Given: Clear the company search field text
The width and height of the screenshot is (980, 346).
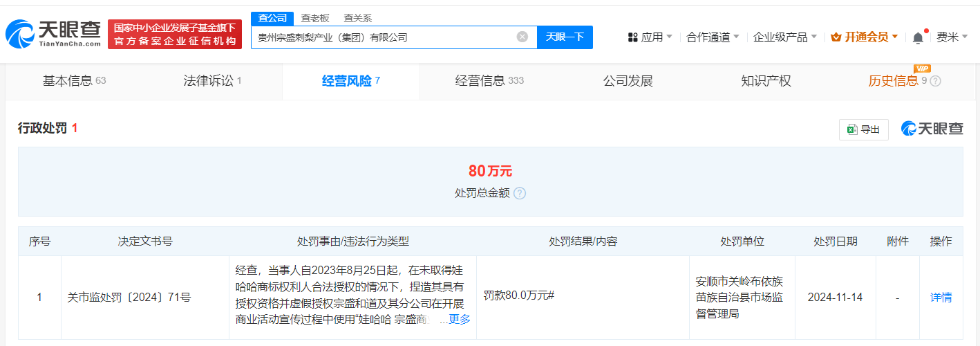Looking at the screenshot, I should [x=522, y=37].
